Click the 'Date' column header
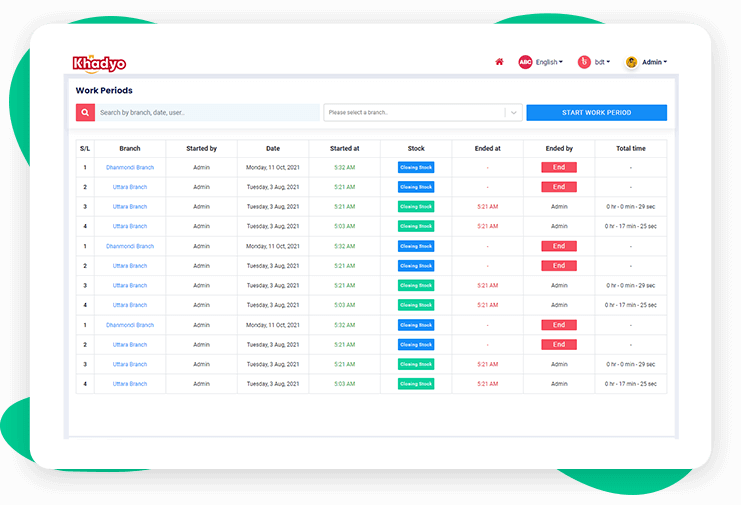The image size is (741, 505). point(273,148)
